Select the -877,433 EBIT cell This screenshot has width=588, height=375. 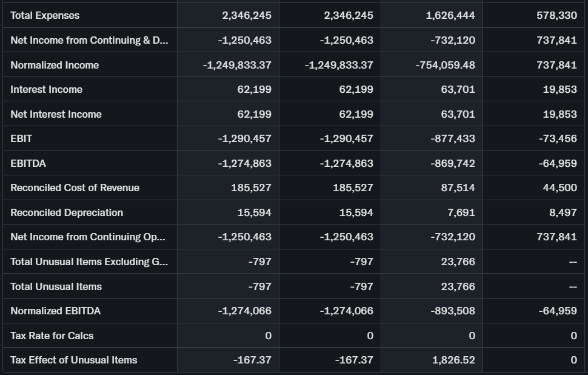click(x=452, y=138)
